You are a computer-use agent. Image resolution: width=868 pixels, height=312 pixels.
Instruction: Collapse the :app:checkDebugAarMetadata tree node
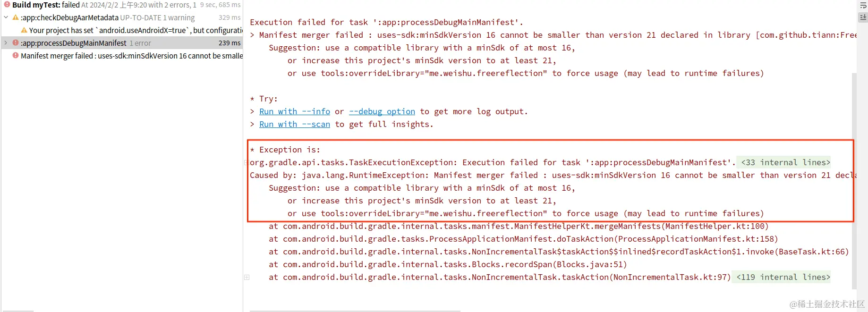[5, 17]
